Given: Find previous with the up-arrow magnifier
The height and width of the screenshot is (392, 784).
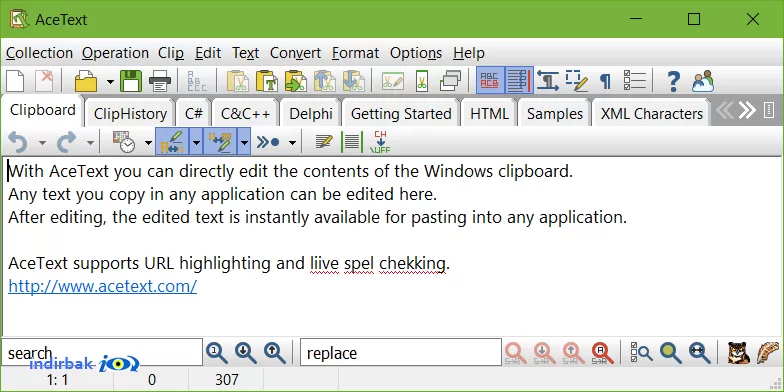Looking at the screenshot, I should pyautogui.click(x=274, y=353).
